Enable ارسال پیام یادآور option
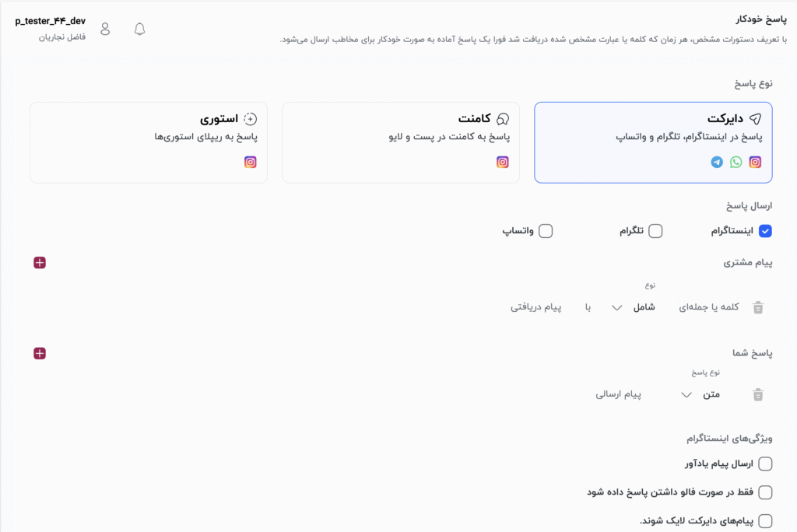797x532 pixels. [765, 464]
